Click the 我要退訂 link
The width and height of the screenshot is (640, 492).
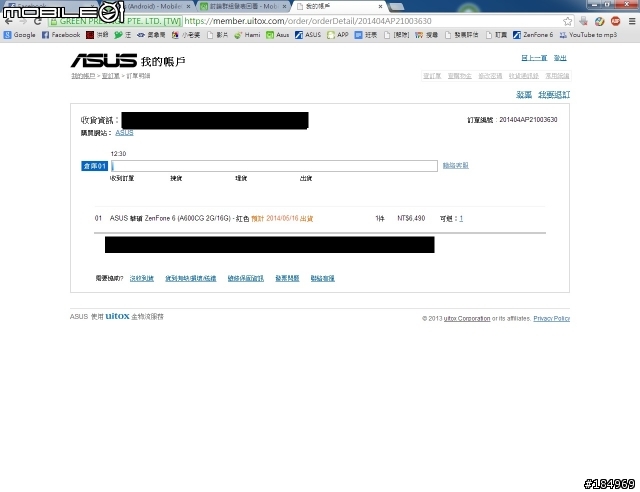(x=554, y=95)
